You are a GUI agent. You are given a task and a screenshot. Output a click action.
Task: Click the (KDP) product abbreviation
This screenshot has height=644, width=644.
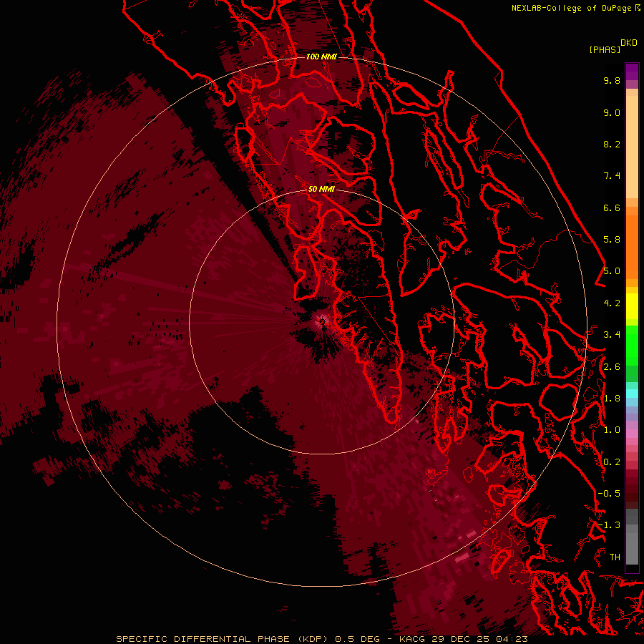click(313, 639)
